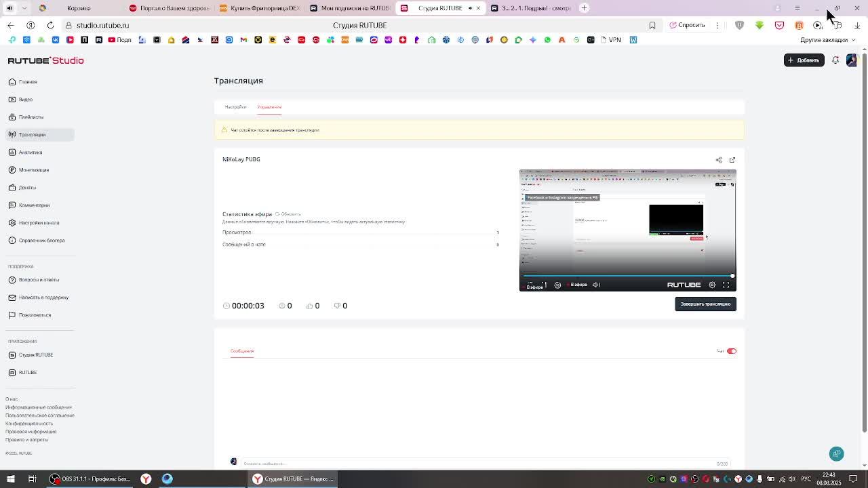Open the Добавить dropdown button

tap(804, 60)
